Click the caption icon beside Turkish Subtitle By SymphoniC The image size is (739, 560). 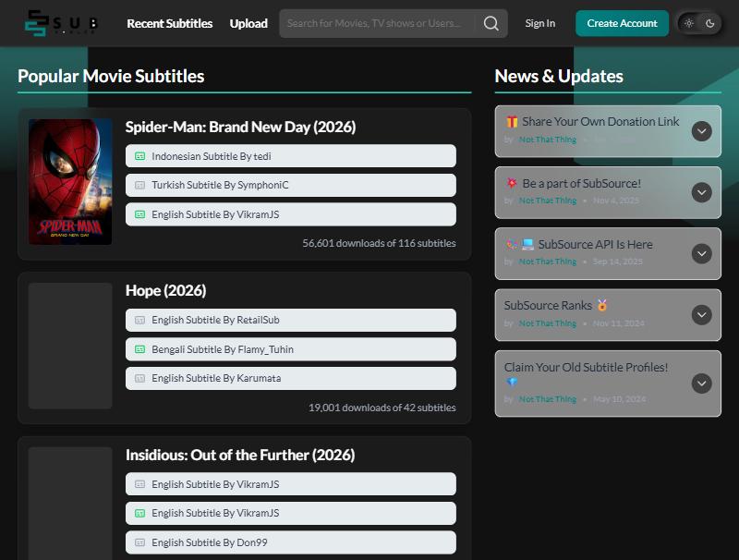[x=140, y=185]
